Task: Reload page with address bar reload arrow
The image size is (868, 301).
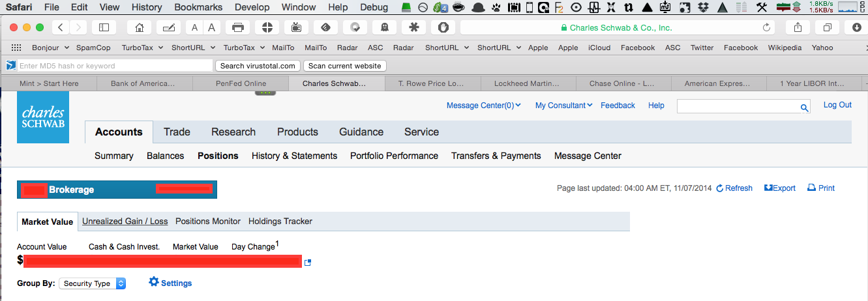Action: click(x=767, y=27)
